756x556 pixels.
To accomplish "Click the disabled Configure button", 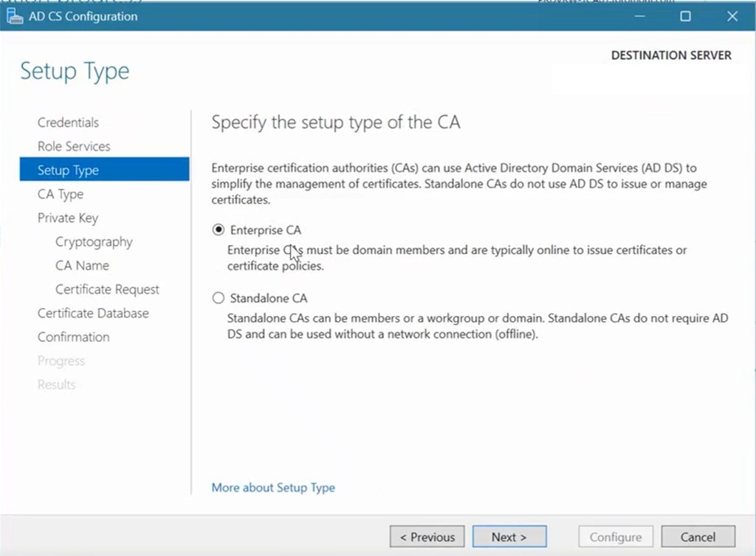I will [616, 537].
